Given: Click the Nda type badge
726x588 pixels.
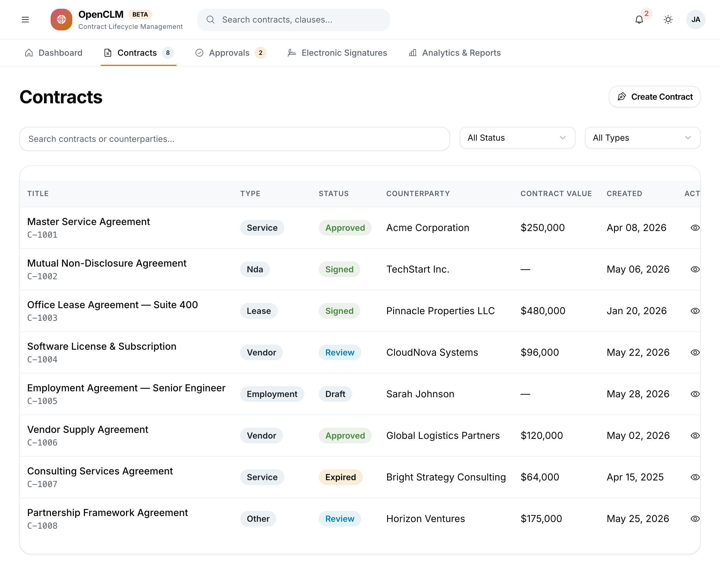Looking at the screenshot, I should pyautogui.click(x=255, y=269).
